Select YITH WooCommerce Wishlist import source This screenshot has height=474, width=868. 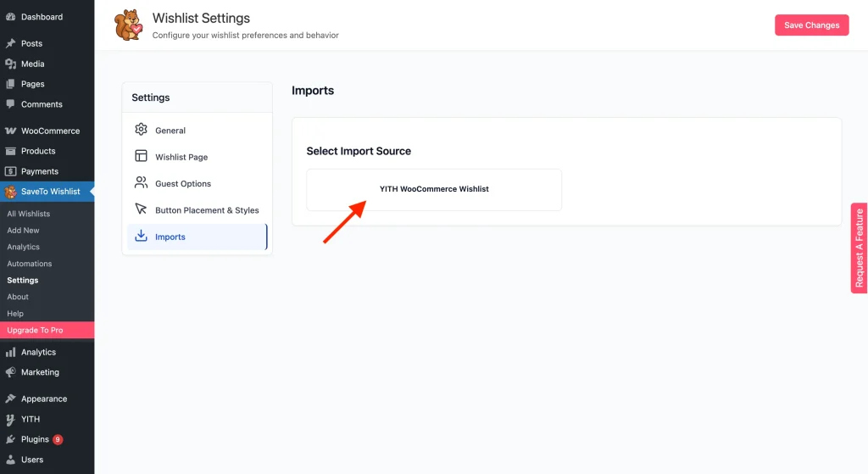point(434,189)
